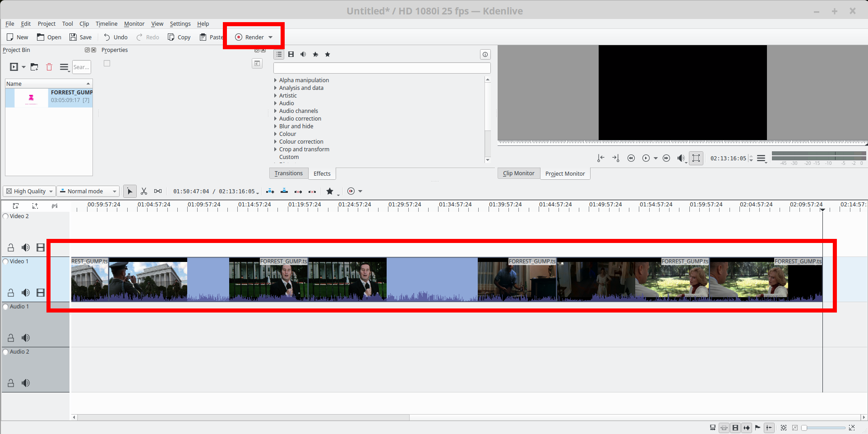Select the Project Monitor tab
This screenshot has width=868, height=434.
point(565,173)
